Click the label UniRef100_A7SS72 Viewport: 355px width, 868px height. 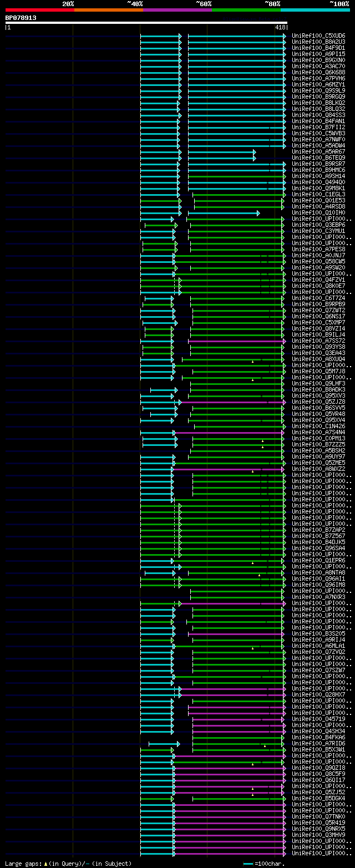(x=318, y=341)
